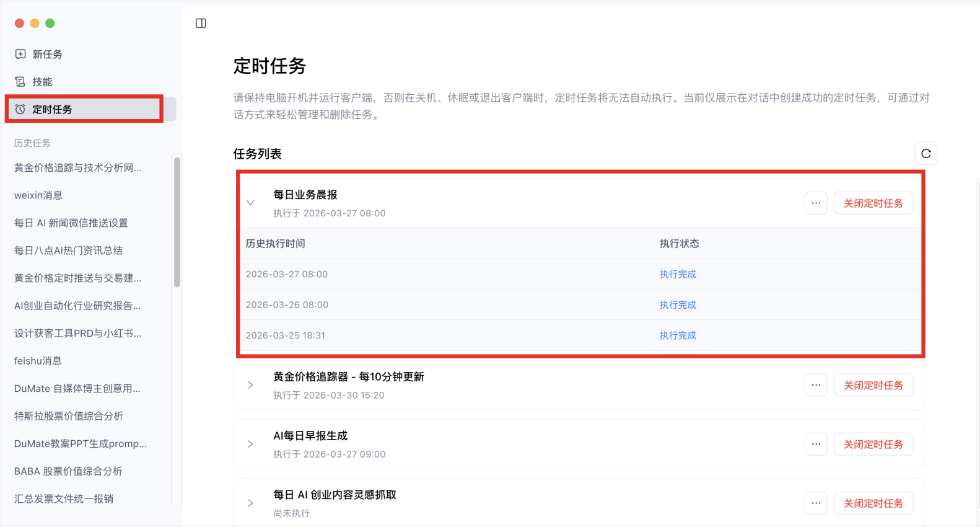Image resolution: width=980 pixels, height=527 pixels.
Task: Close scheduled task 每日业务晨报
Action: (873, 203)
